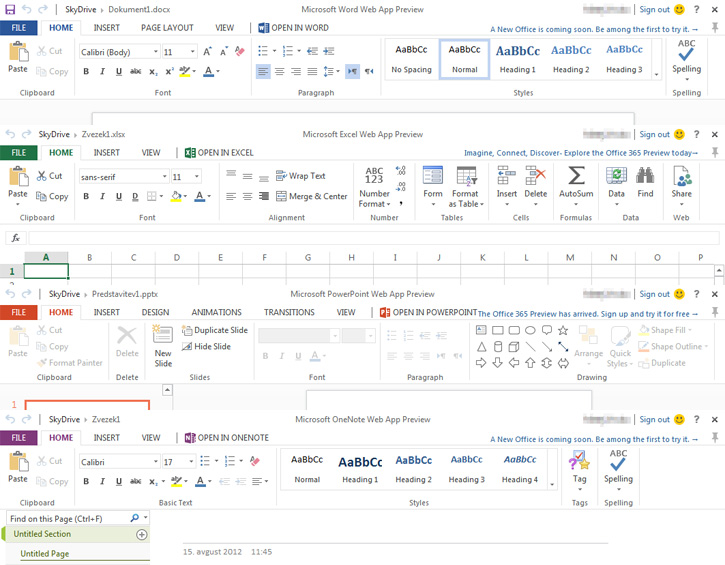The width and height of the screenshot is (725, 565).
Task: Select the Untitled Page in OneNote
Action: coord(45,553)
